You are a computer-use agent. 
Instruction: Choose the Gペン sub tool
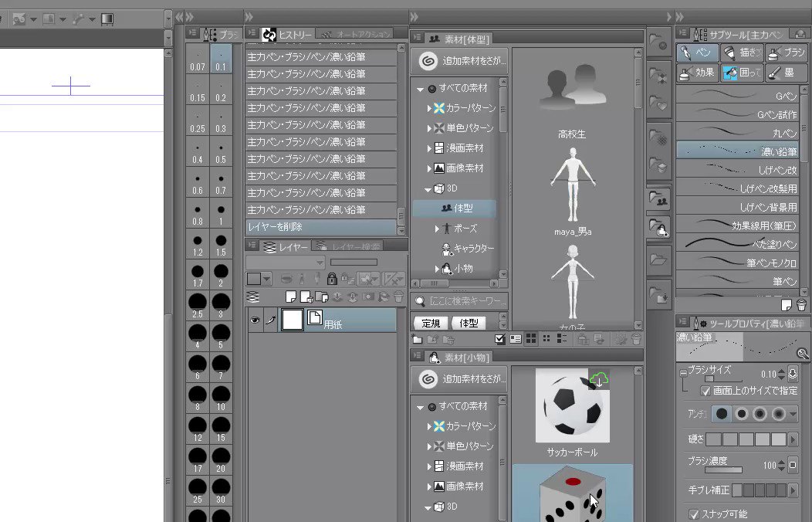[x=738, y=96]
